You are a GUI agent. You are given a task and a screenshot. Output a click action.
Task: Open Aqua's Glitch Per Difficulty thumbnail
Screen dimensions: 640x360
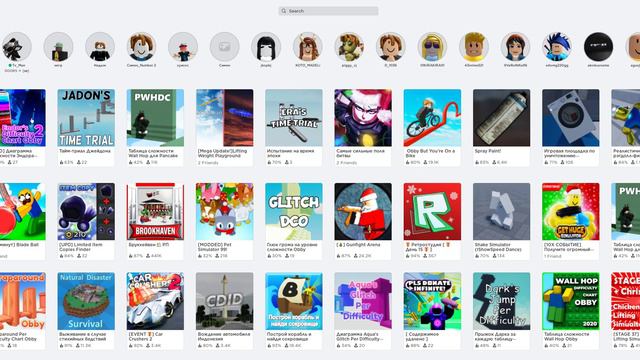coord(363,301)
